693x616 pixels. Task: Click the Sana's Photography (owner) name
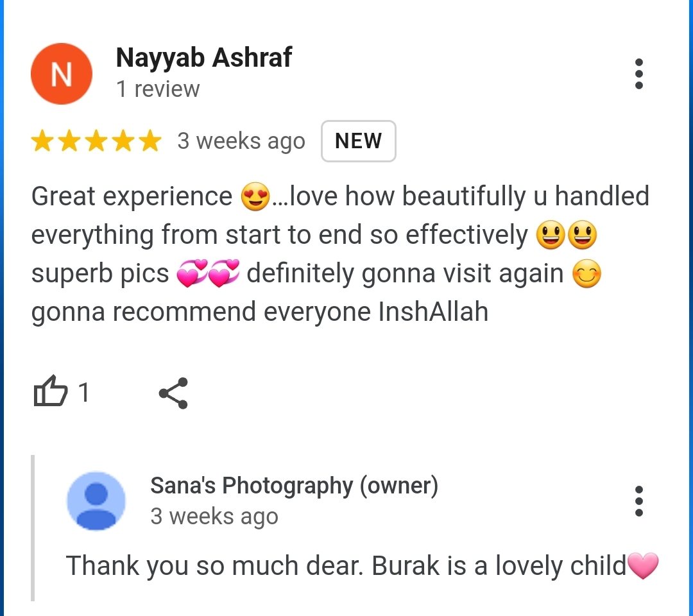pos(295,485)
